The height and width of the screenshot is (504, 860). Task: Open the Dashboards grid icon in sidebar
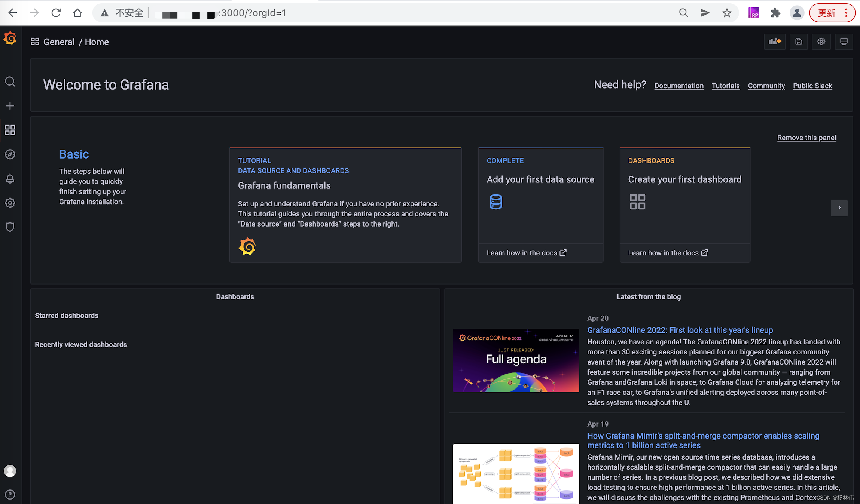[x=10, y=130]
